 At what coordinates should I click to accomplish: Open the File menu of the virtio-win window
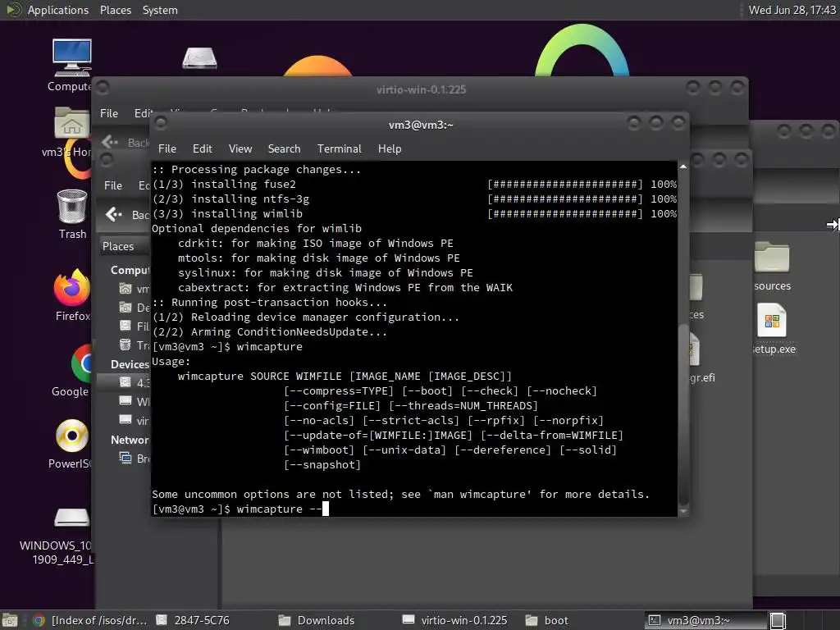(x=109, y=113)
